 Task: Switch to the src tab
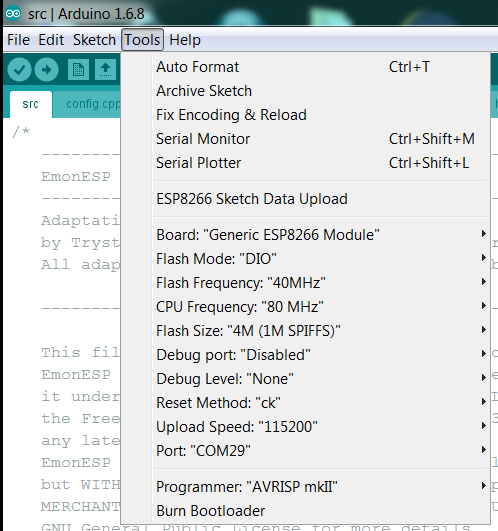coord(30,104)
